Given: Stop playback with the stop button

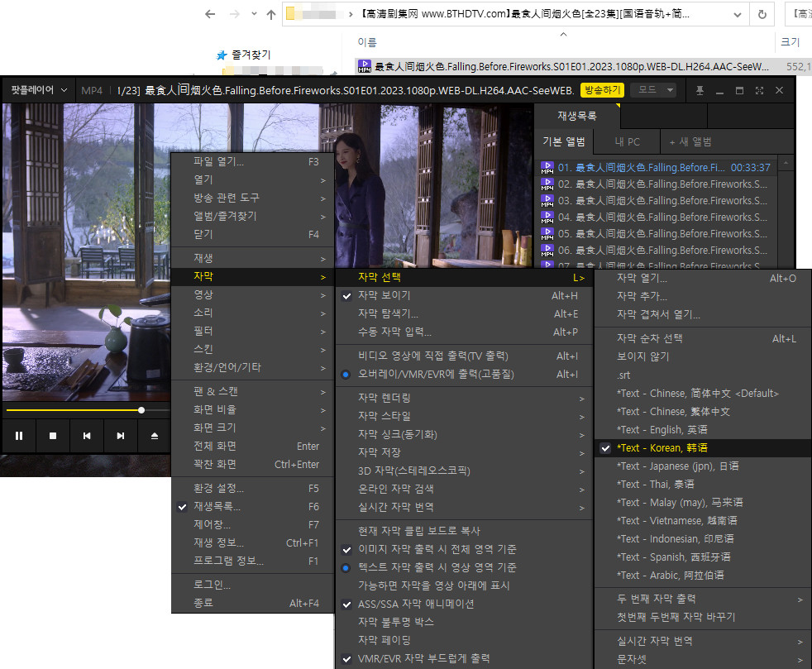Looking at the screenshot, I should (53, 436).
